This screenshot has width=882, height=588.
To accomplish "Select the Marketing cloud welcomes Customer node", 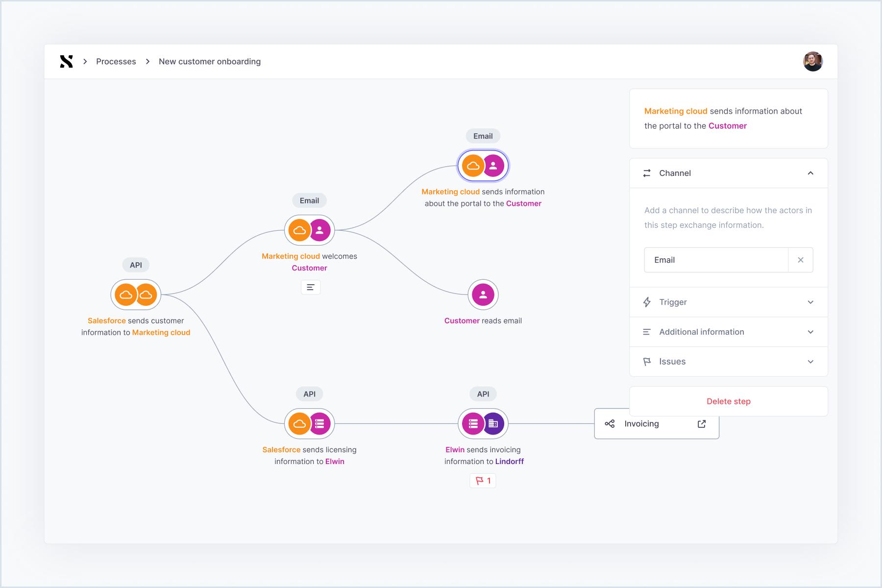I will pos(309,230).
